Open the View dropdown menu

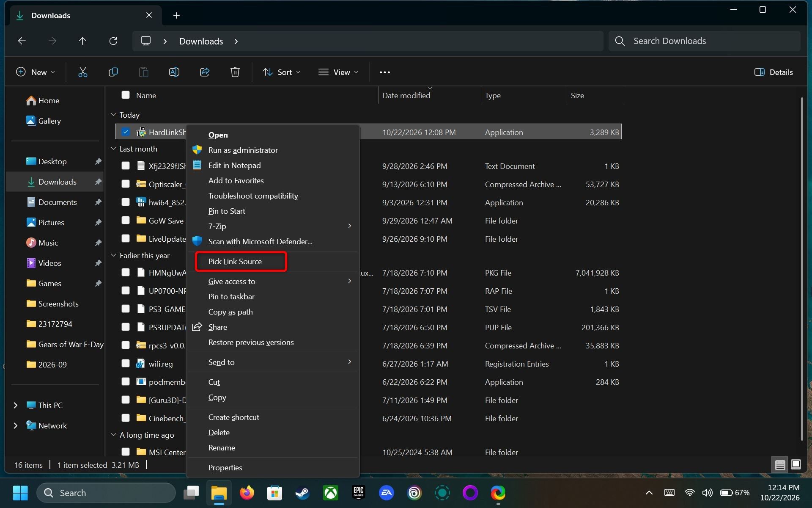pos(338,72)
